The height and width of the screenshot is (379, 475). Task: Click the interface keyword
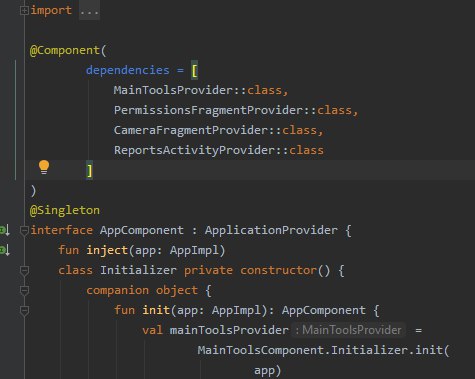61,230
